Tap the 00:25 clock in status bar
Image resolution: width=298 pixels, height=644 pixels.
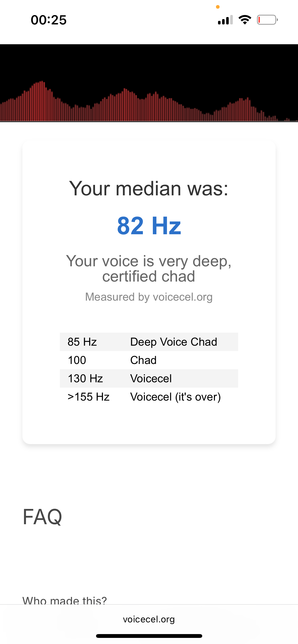pyautogui.click(x=49, y=20)
